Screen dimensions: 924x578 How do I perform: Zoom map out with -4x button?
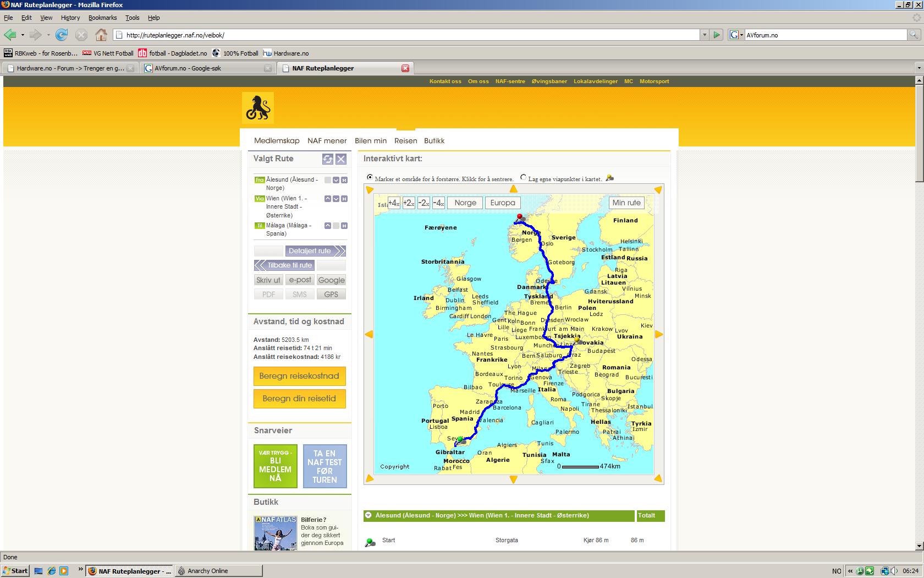coord(438,203)
